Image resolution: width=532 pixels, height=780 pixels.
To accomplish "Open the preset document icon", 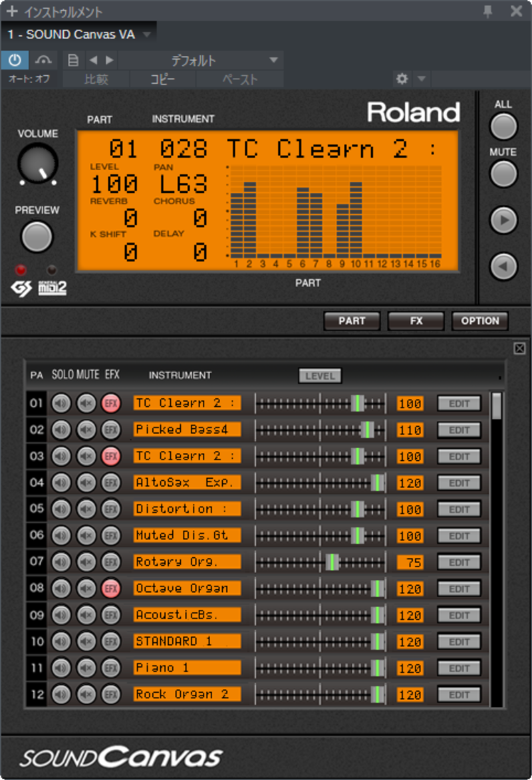I will coord(72,61).
